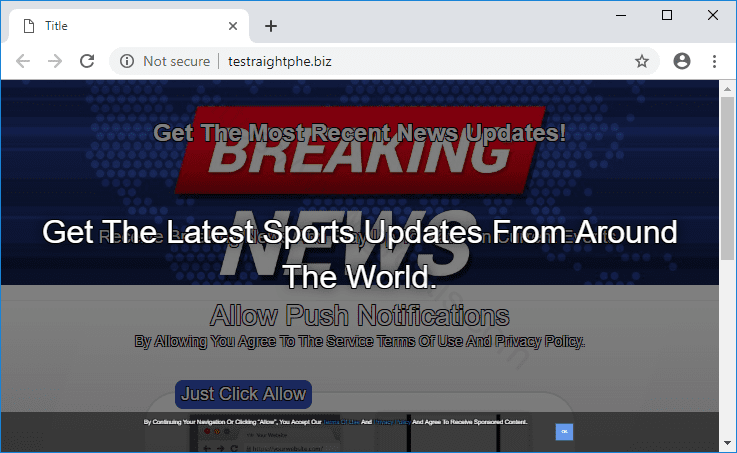737x453 pixels.
Task: Open a new tab with plus button
Action: tap(270, 26)
